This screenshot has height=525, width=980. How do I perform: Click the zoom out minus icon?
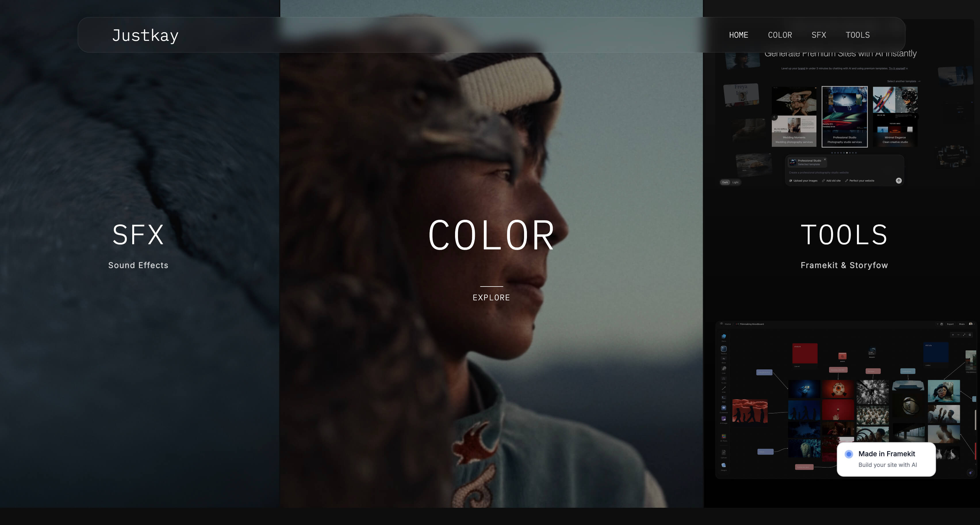click(958, 335)
